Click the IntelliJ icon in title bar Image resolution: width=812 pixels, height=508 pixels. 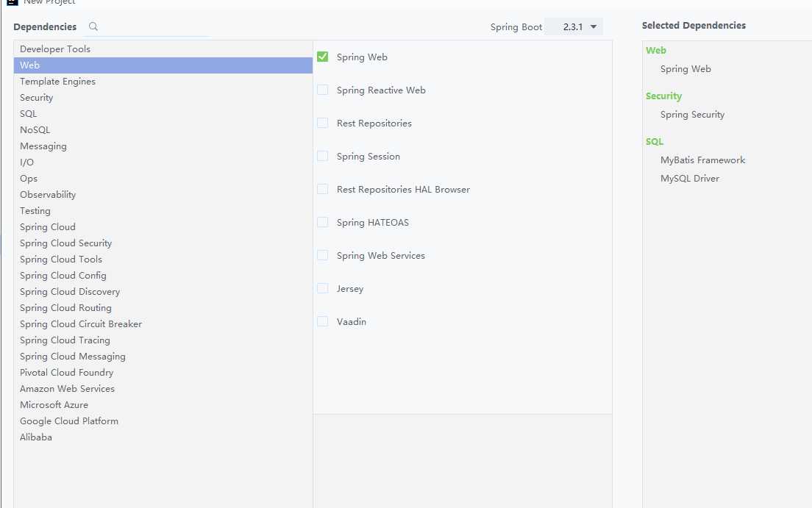(x=12, y=2)
